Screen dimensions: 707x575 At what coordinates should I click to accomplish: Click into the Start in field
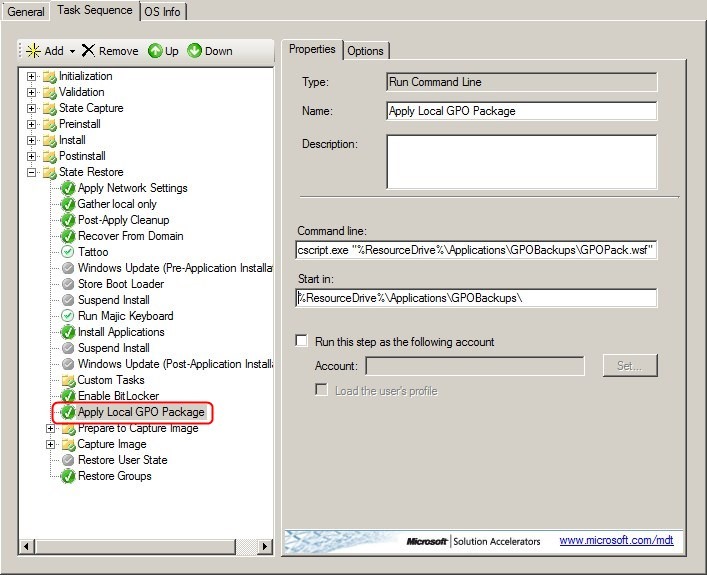(476, 298)
